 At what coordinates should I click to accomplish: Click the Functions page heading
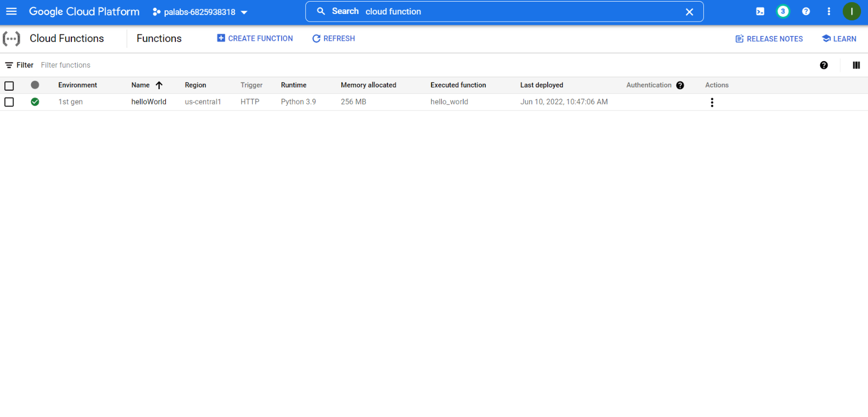(x=159, y=39)
